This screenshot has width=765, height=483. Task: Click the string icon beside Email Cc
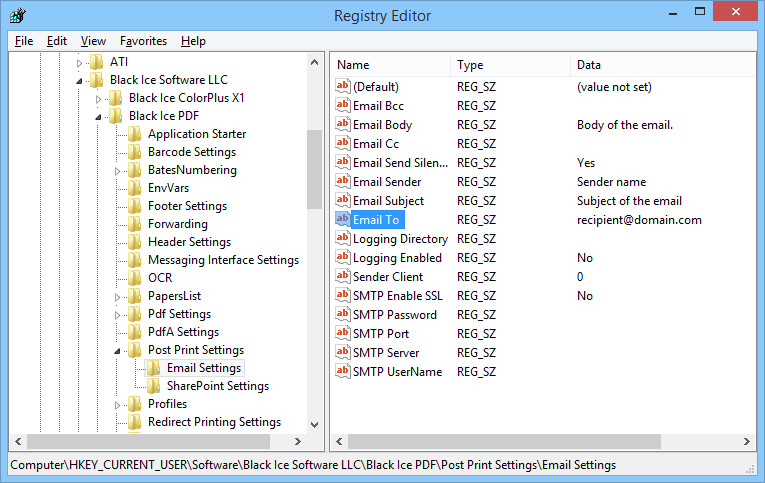coord(342,143)
